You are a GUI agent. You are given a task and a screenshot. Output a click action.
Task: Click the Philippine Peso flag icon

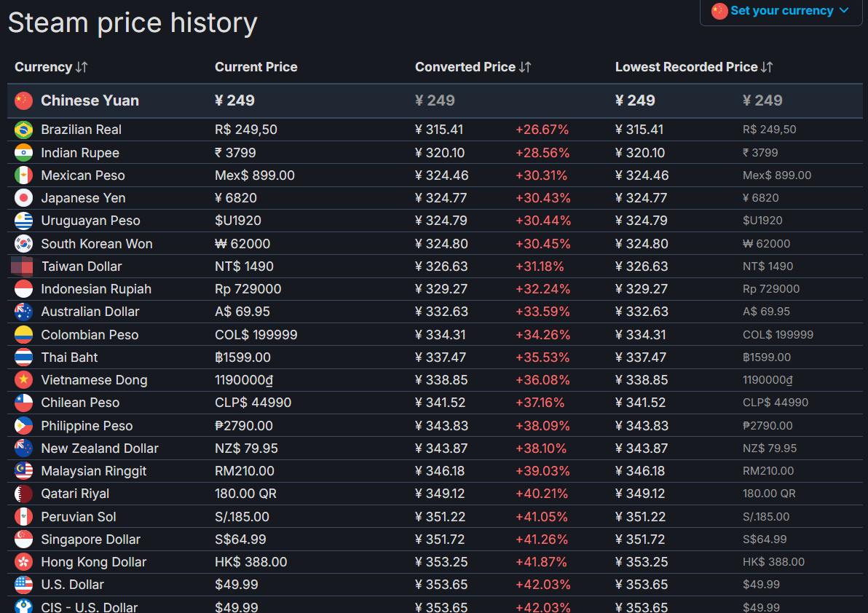23,425
